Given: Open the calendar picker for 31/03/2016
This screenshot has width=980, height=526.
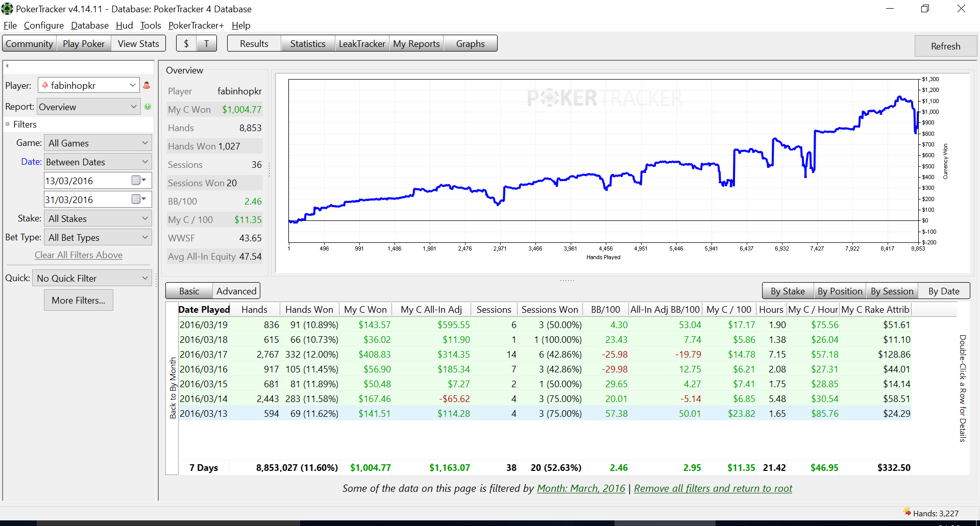Looking at the screenshot, I should (x=139, y=199).
